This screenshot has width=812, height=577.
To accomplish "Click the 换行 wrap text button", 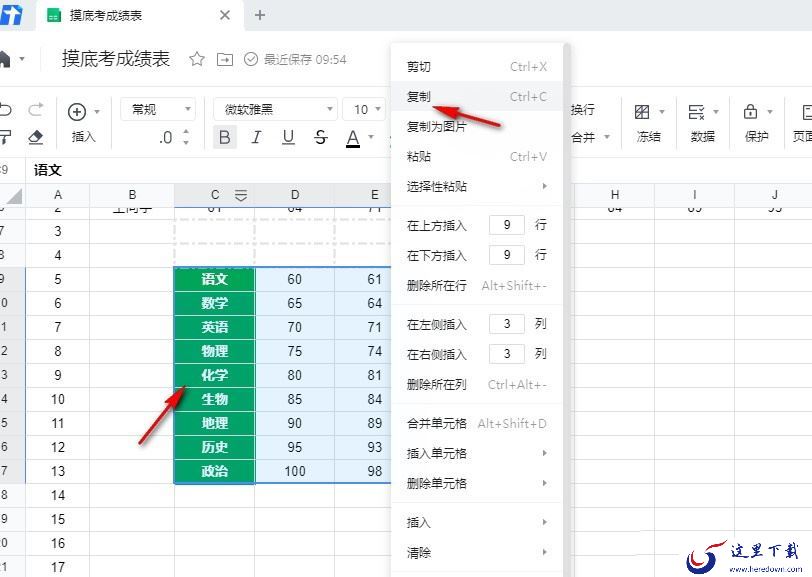I will click(x=583, y=110).
